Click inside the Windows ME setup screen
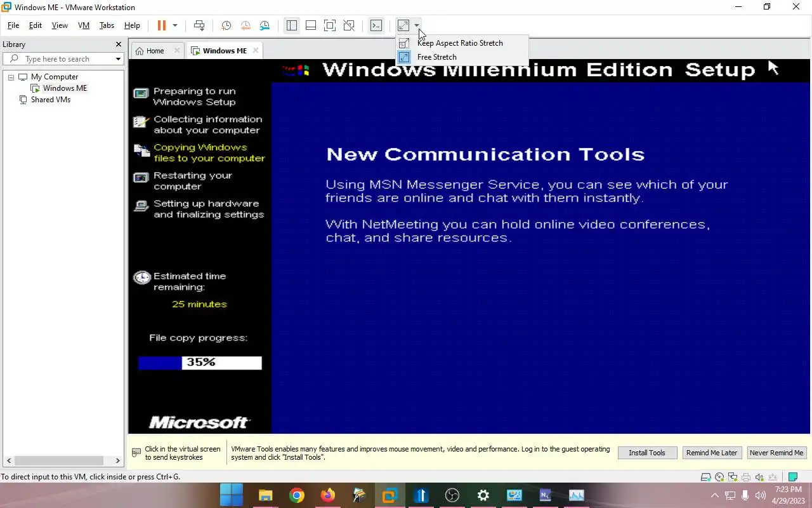This screenshot has height=508, width=812. point(469,247)
